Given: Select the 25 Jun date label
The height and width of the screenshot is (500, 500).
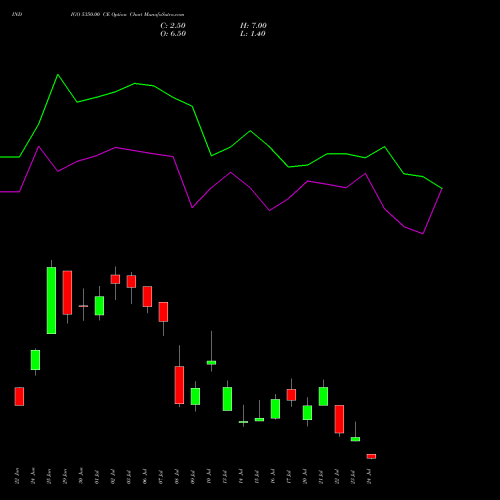Looking at the screenshot, I should tap(49, 476).
